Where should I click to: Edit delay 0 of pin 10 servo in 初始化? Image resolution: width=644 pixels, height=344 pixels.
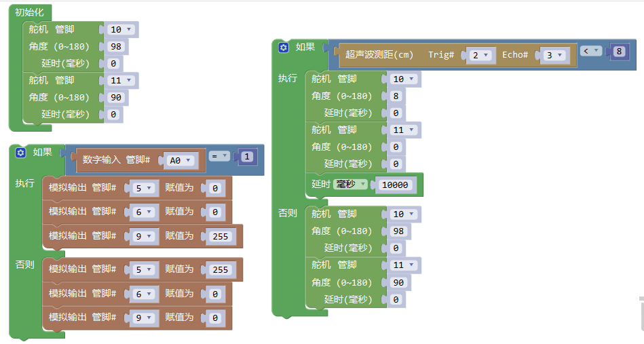pyautogui.click(x=113, y=64)
